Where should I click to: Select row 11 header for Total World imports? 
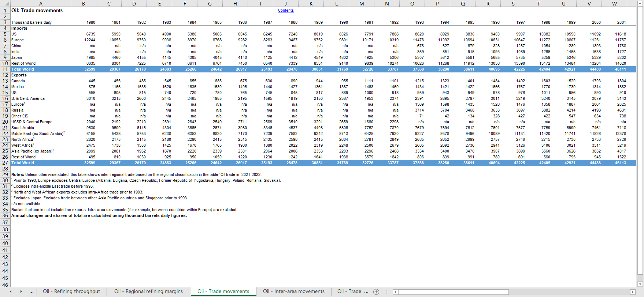tap(5, 69)
